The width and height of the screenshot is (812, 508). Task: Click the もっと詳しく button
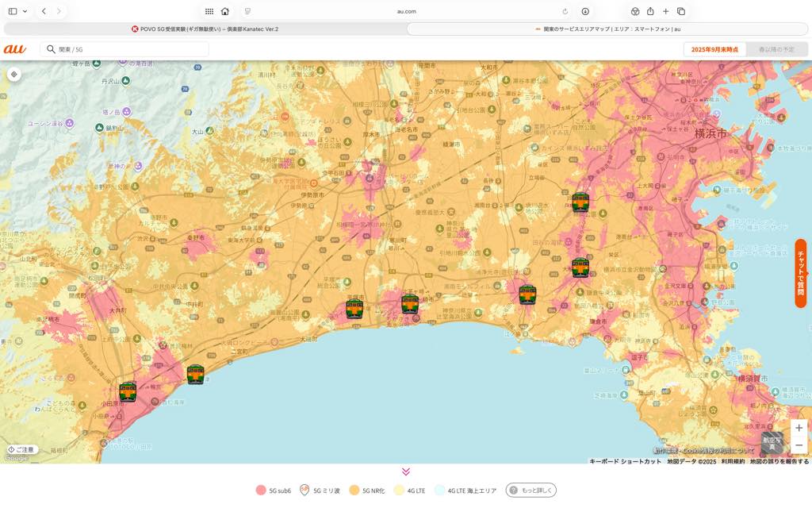pos(531,491)
